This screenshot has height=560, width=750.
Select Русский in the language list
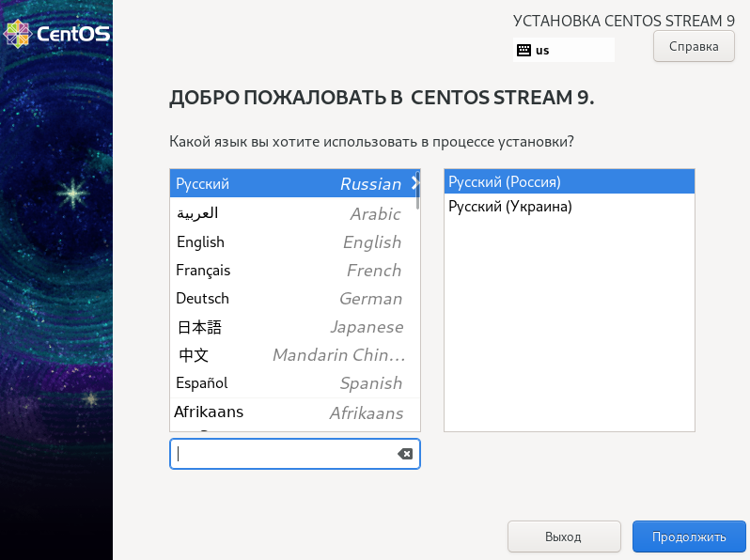295,183
